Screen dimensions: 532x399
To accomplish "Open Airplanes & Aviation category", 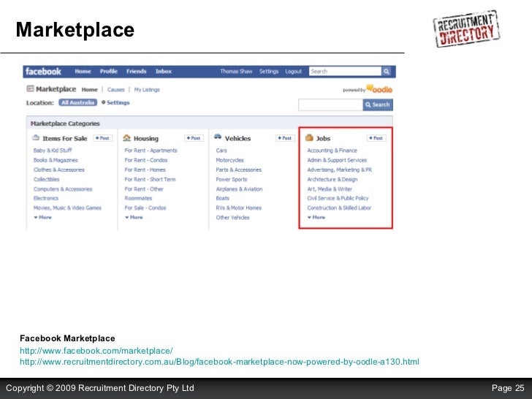I will click(239, 189).
